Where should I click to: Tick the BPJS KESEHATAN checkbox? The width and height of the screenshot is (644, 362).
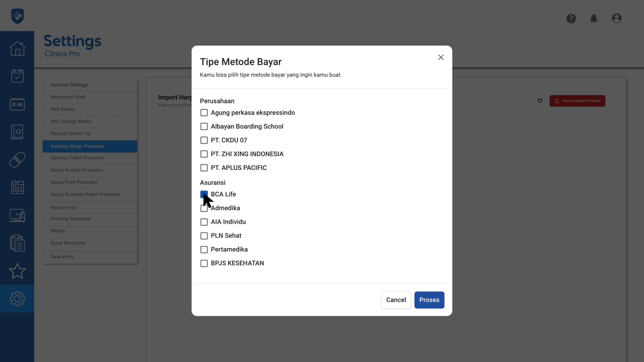pyautogui.click(x=204, y=263)
